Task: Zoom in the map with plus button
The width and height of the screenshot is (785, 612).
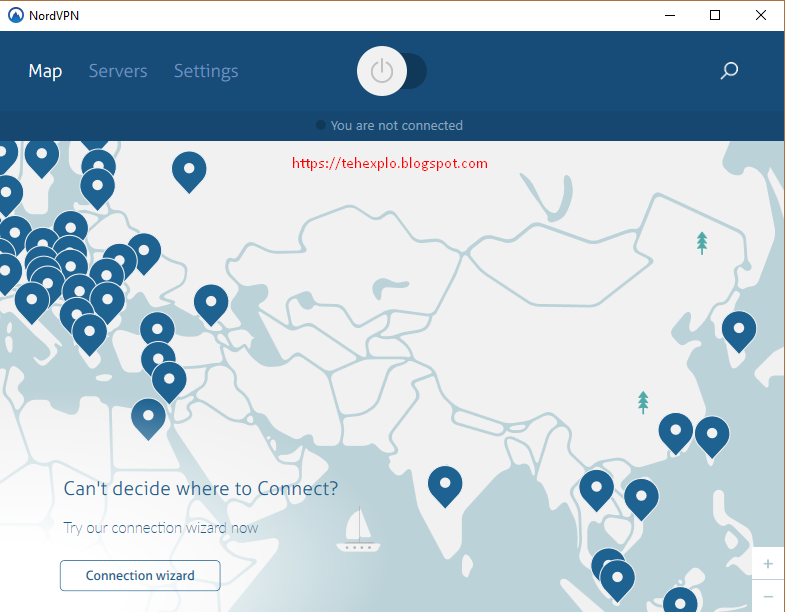Action: (768, 564)
